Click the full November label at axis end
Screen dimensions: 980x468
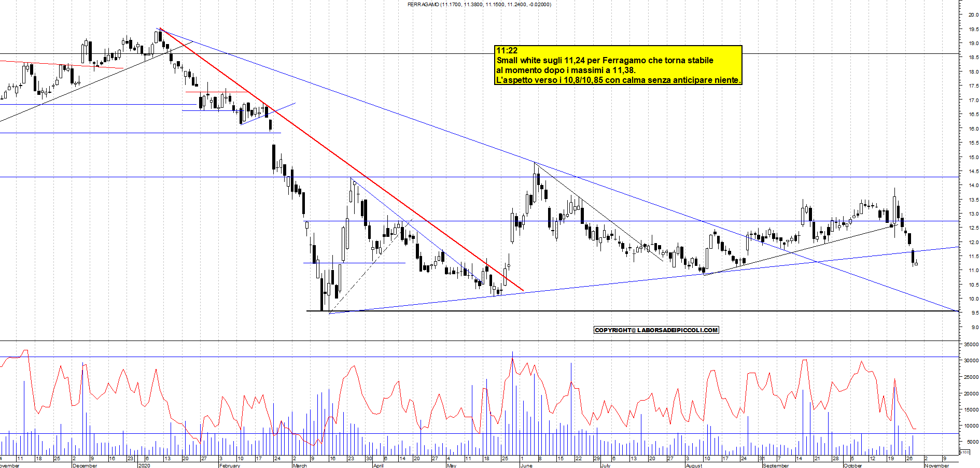(x=936, y=465)
